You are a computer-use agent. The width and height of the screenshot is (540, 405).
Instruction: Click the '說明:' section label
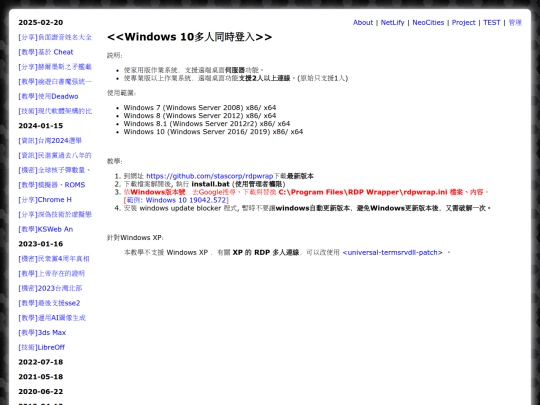[115, 55]
